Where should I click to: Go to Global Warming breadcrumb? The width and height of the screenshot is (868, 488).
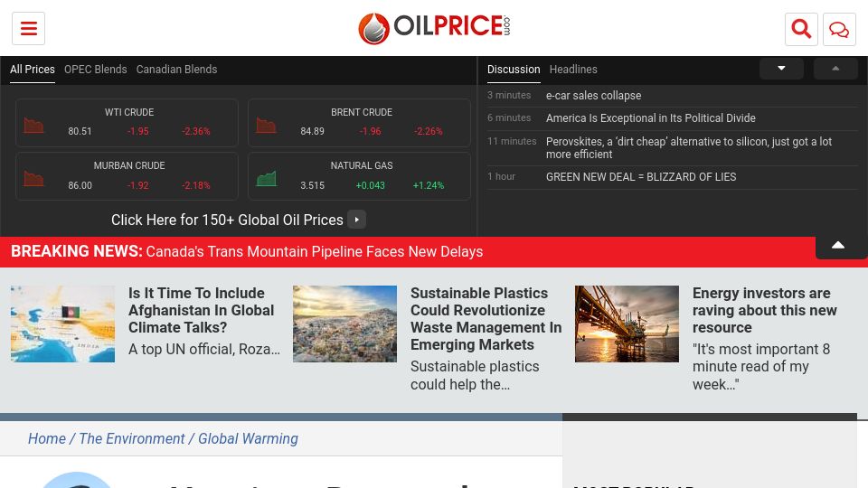248,439
